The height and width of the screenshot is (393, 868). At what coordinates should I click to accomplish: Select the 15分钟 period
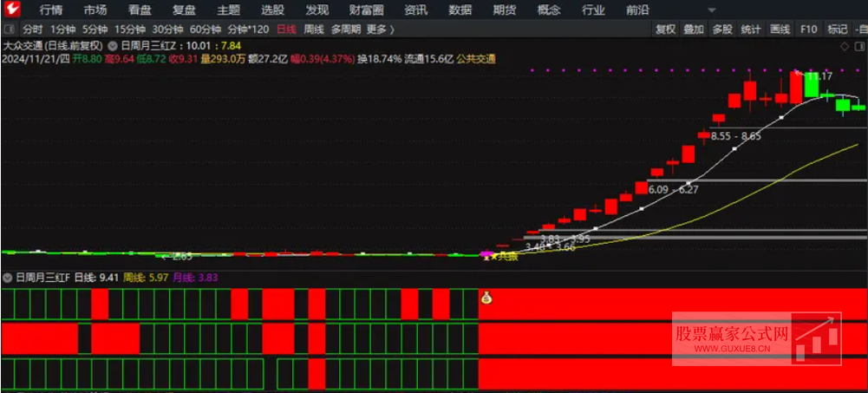click(x=130, y=29)
